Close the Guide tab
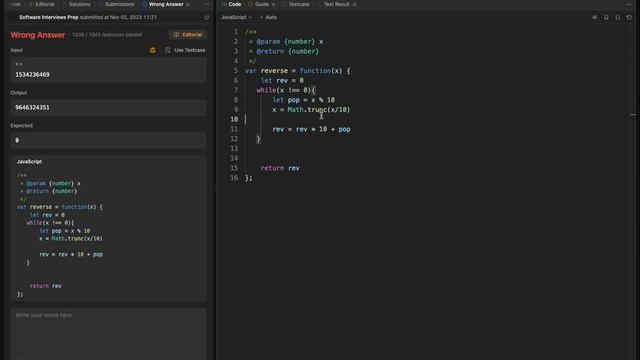Screen dimensions: 640x360 click(273, 4)
